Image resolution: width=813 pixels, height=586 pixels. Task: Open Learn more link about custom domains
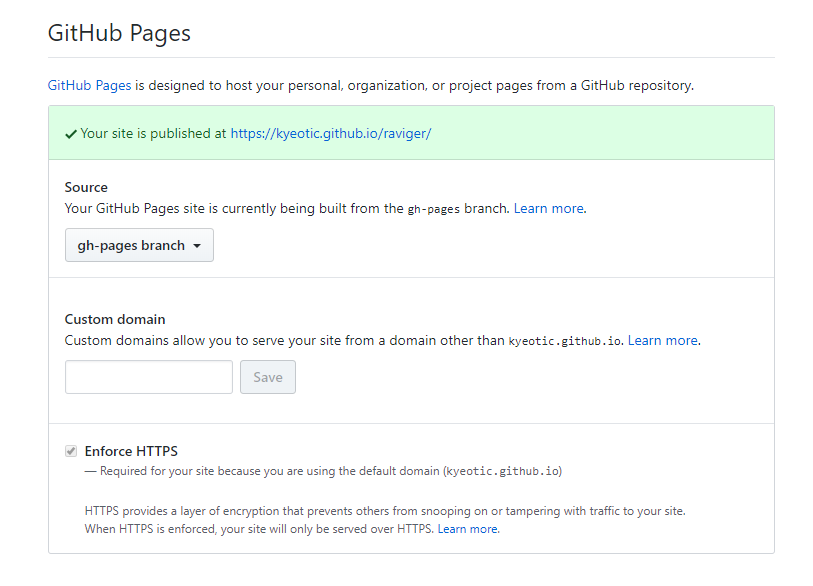click(x=662, y=341)
